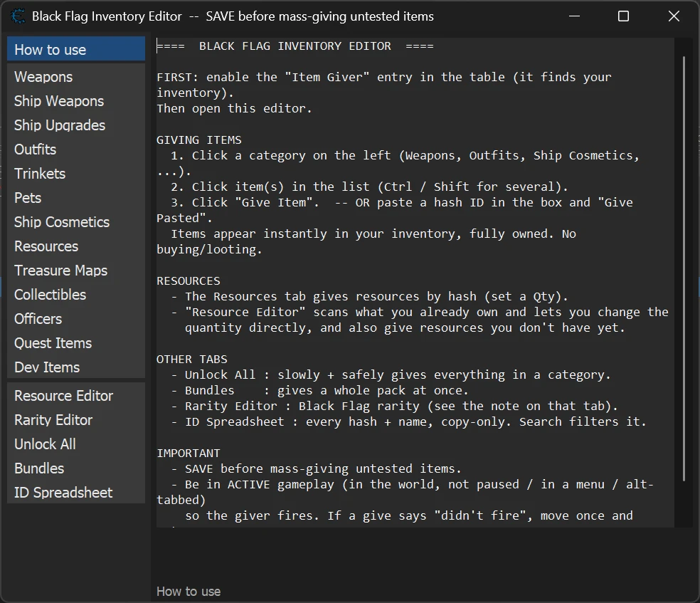Viewport: 700px width, 603px height.
Task: Click the 'How to use' status label at bottom
Action: 189,592
